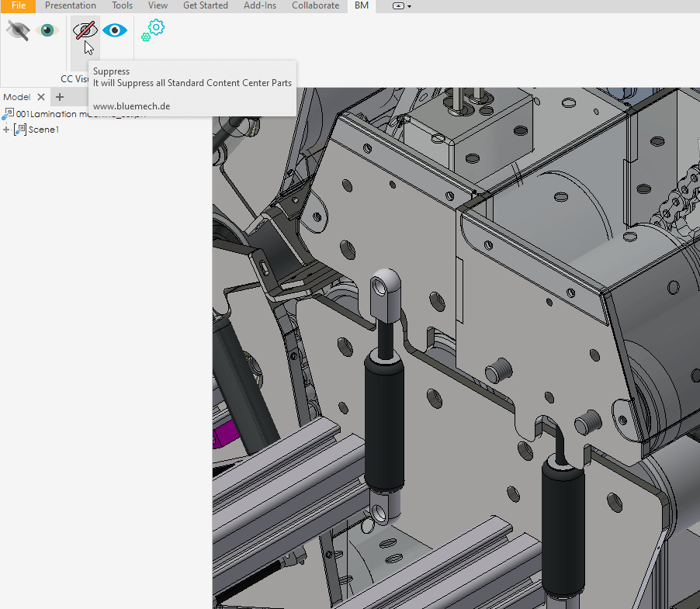700x609 pixels.
Task: Go to the Get Started tab
Action: click(205, 5)
